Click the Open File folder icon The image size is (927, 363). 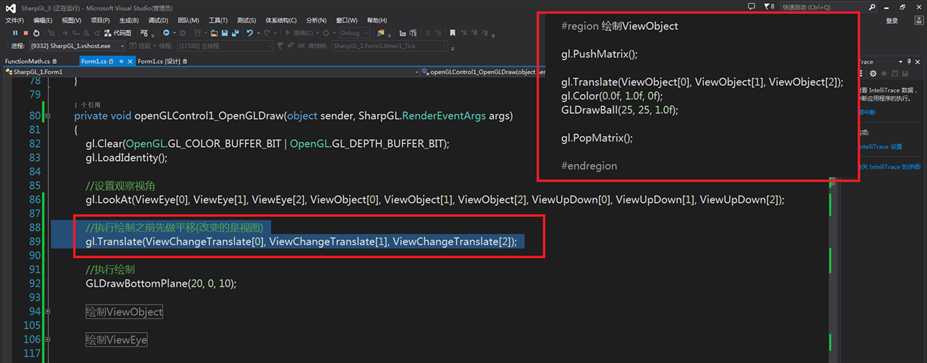(x=214, y=34)
